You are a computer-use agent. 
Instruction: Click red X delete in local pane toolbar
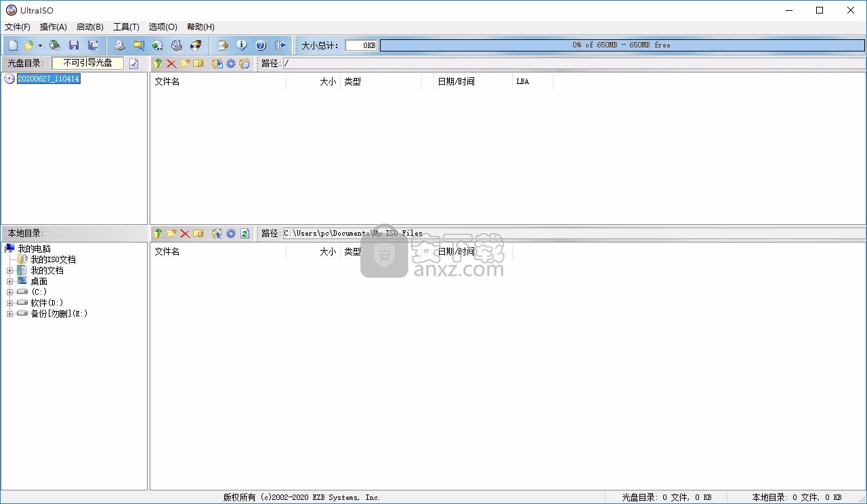click(185, 233)
